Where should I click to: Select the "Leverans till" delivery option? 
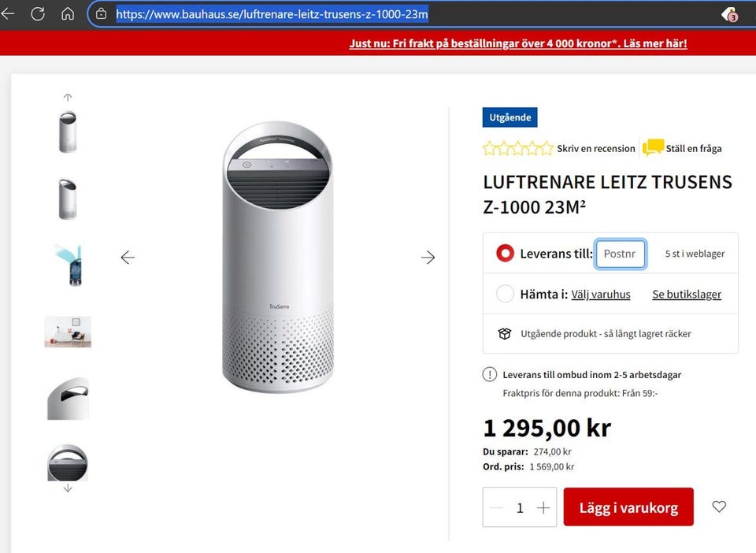pos(504,253)
